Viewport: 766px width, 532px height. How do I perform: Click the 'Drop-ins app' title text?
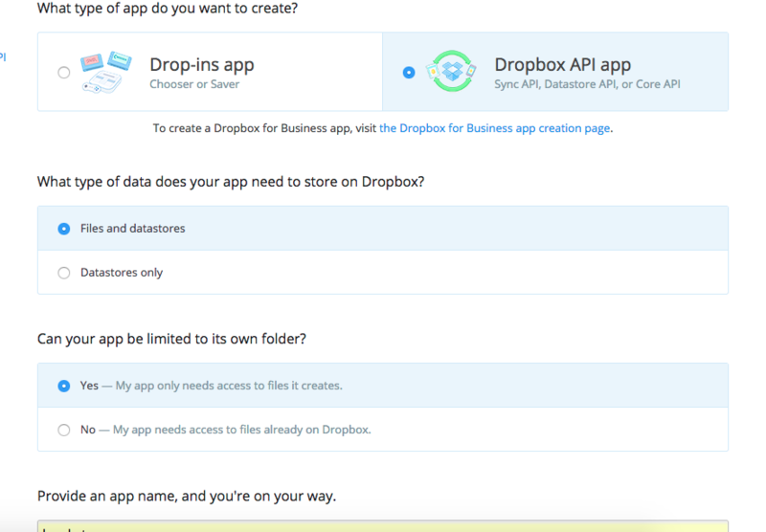(x=202, y=64)
